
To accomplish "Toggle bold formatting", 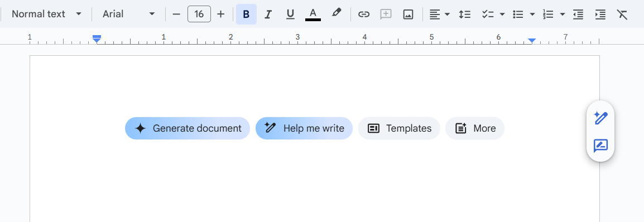I will 246,15.
